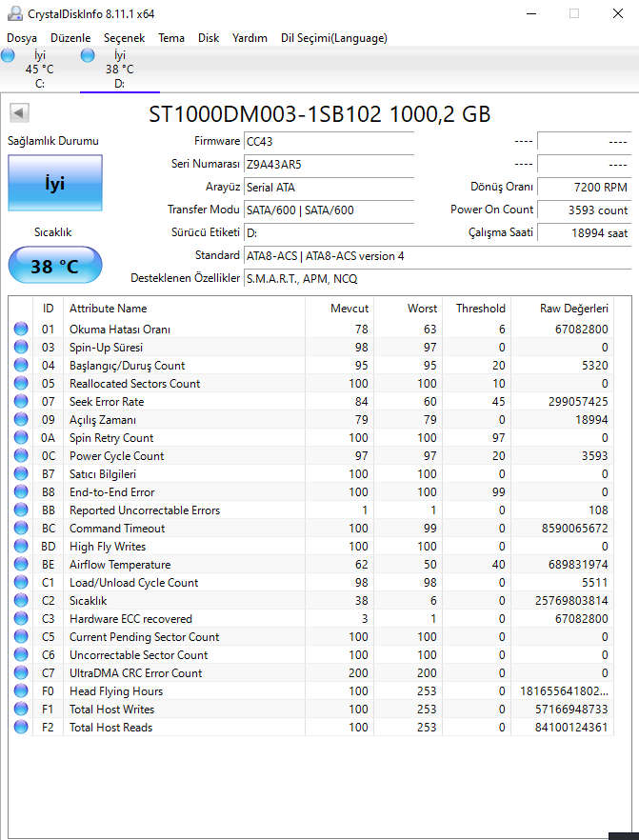The image size is (639, 840).
Task: Click the CrystalDiskInfo app icon in title bar
Action: click(15, 13)
